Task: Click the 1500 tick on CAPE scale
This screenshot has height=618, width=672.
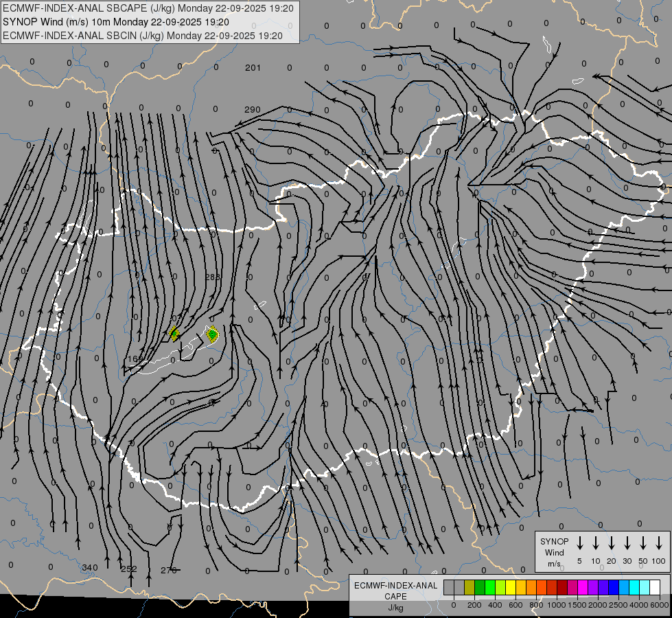Action: pos(577,605)
